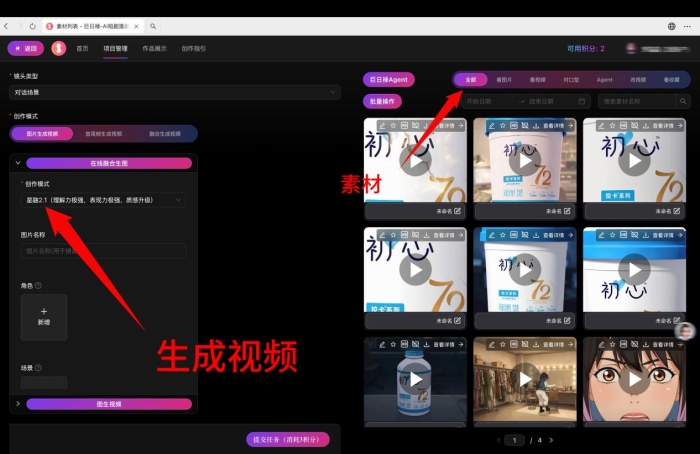Open the 星融2.1 model dropdown

[103, 200]
